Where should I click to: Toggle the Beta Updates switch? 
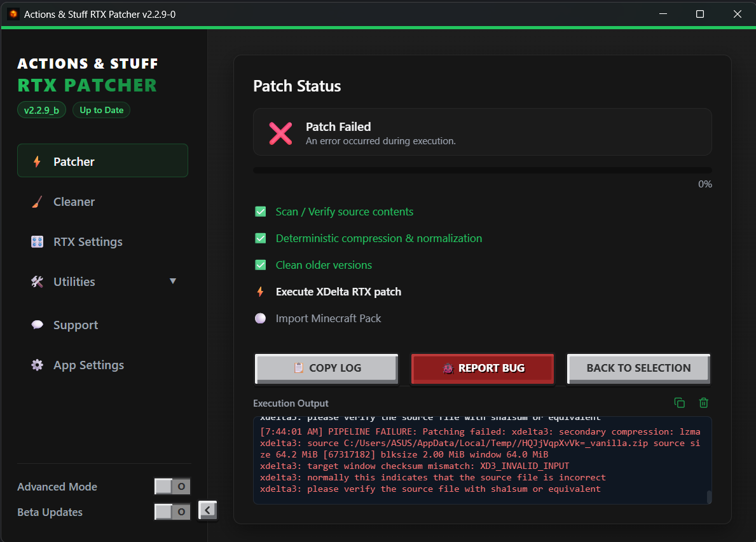coord(172,512)
